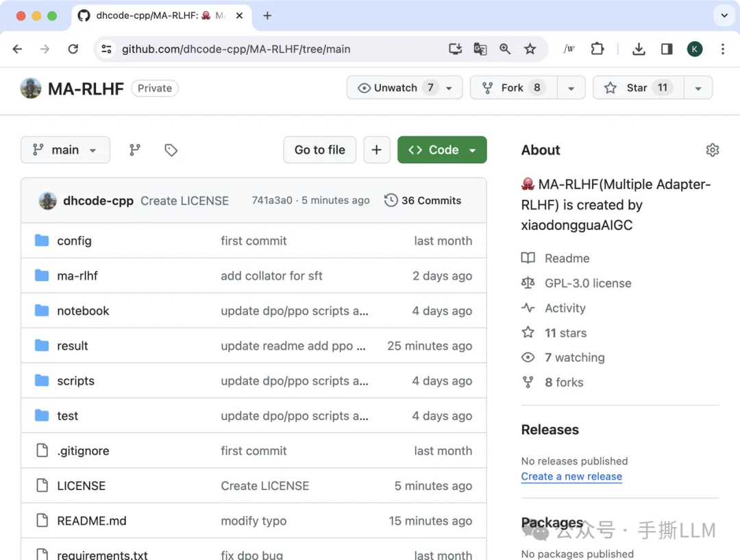Open the requirements.txt file
The width and height of the screenshot is (740, 560).
tap(102, 555)
